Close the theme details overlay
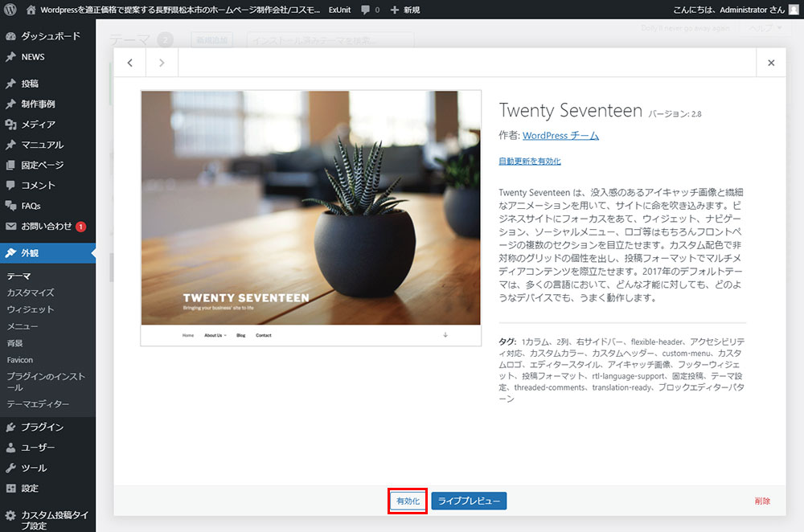 click(771, 63)
